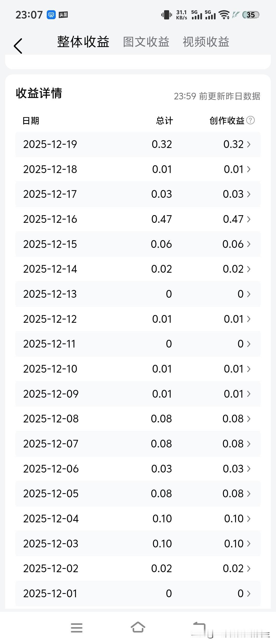Open the 2025-12-04 earnings row
276x644 pixels.
point(138,519)
